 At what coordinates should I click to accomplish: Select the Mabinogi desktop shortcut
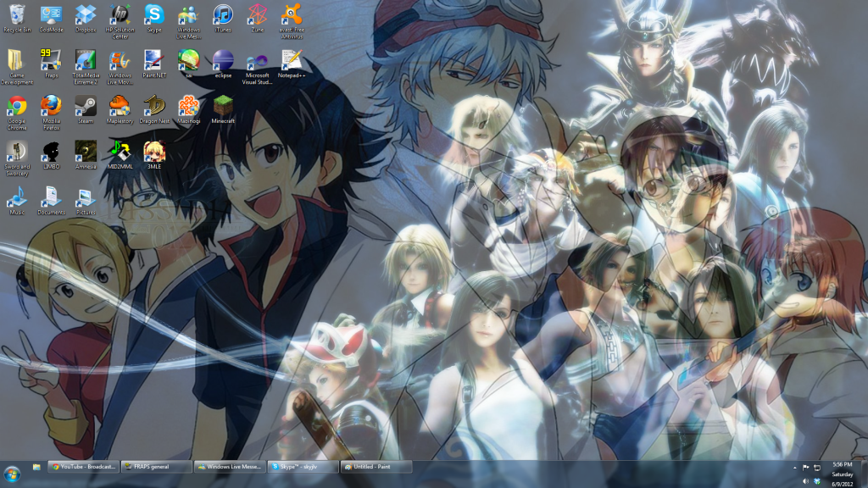click(189, 109)
